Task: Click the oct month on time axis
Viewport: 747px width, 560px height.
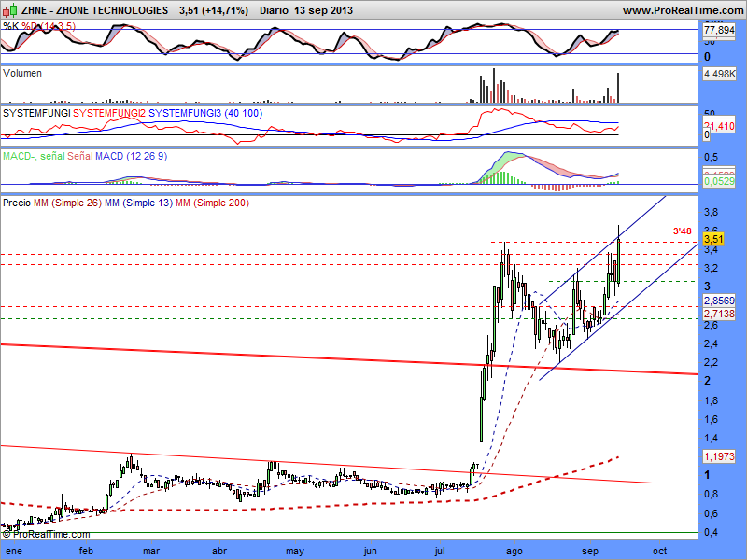Action: [660, 551]
